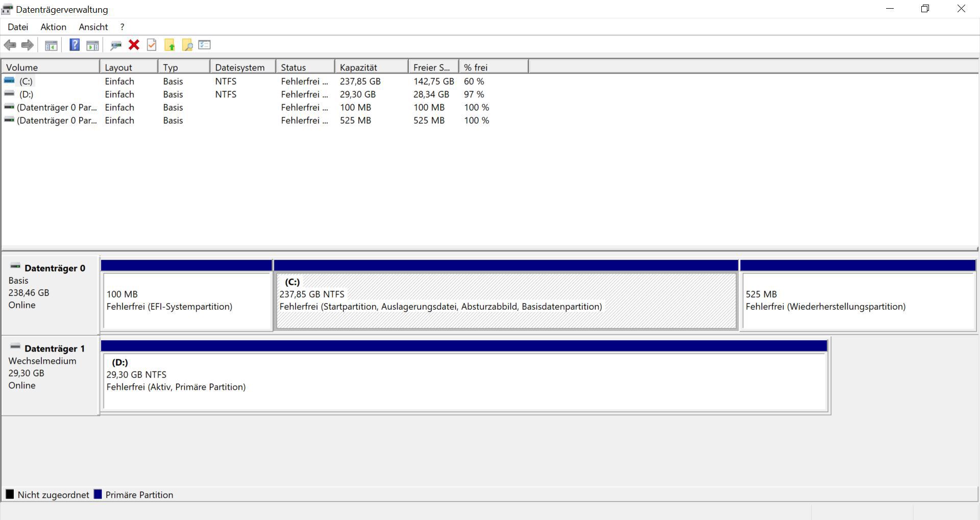
Task: Open the Datei menu
Action: tap(18, 27)
